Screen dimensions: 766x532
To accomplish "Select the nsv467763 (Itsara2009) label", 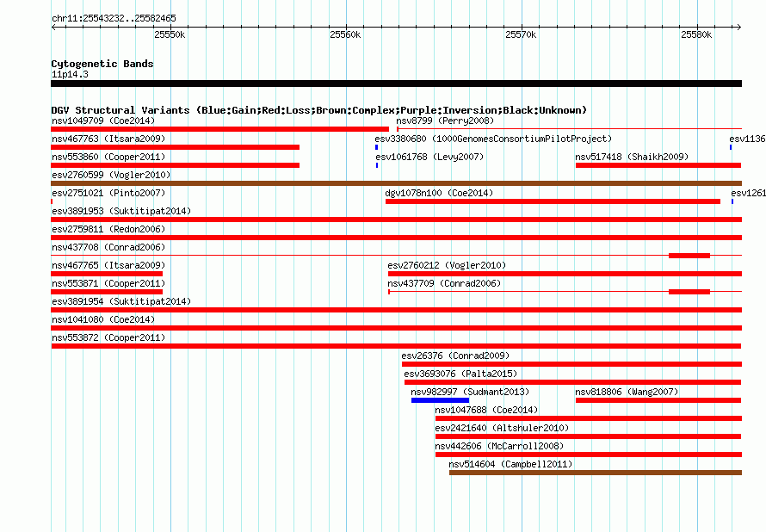I will coord(108,139).
